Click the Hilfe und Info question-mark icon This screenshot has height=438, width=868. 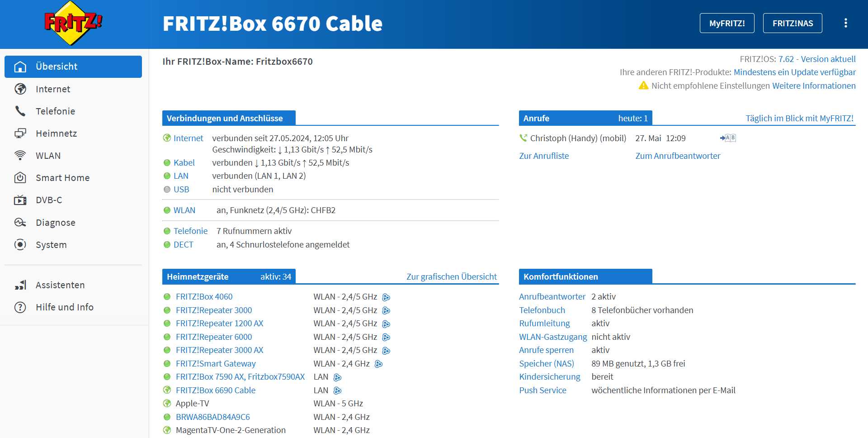click(x=20, y=307)
